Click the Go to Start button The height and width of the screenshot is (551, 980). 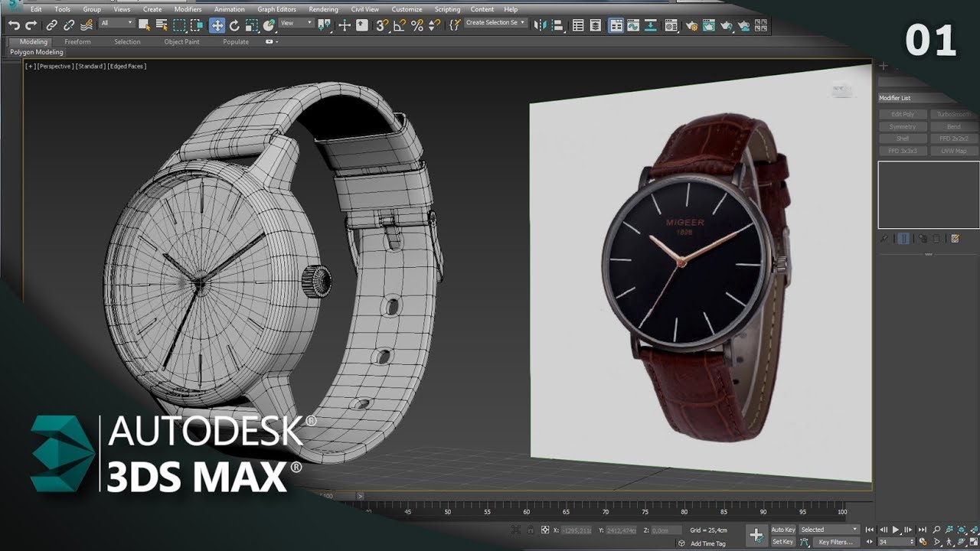click(870, 530)
